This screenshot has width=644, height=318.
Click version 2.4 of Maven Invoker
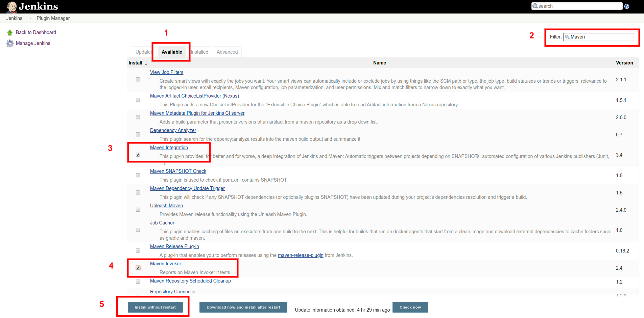click(x=619, y=268)
